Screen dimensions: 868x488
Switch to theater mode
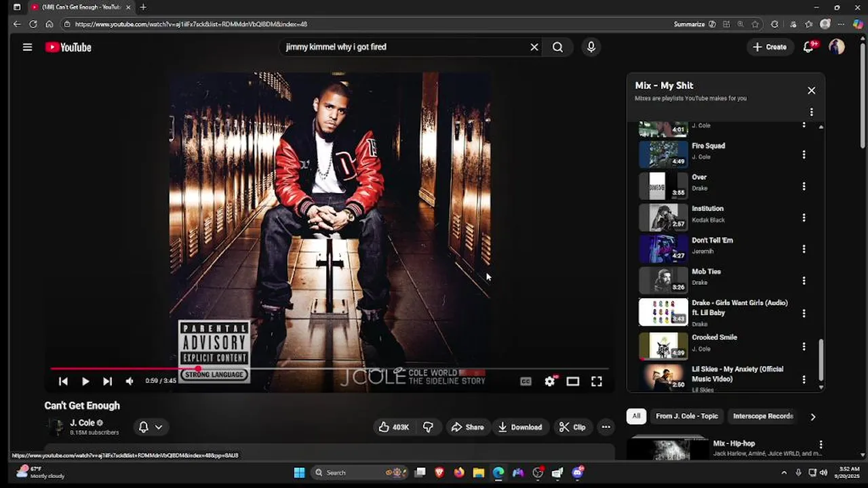click(573, 382)
